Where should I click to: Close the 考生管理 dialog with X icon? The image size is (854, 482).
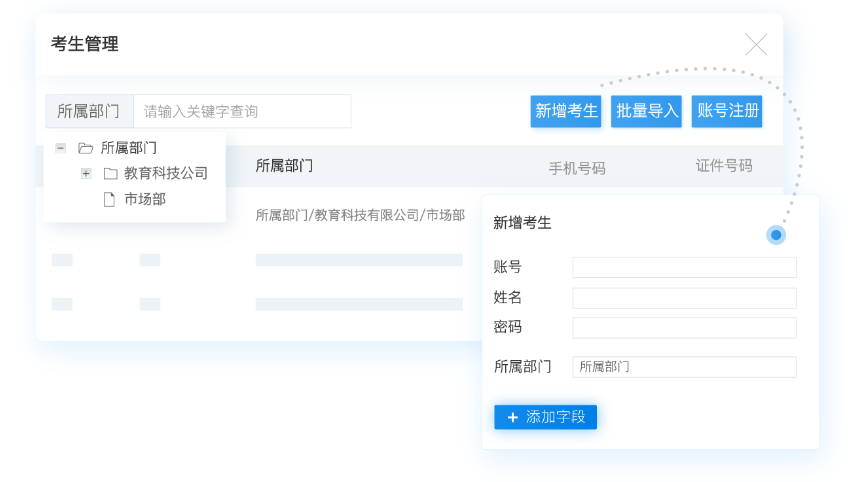pyautogui.click(x=756, y=45)
